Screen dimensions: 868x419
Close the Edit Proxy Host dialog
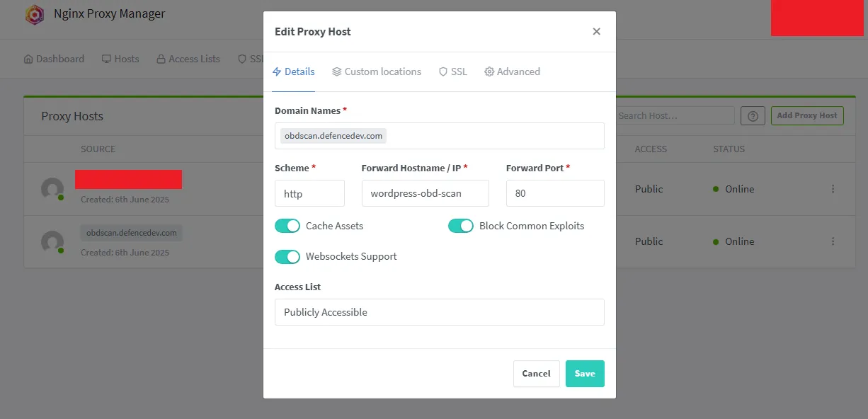596,31
